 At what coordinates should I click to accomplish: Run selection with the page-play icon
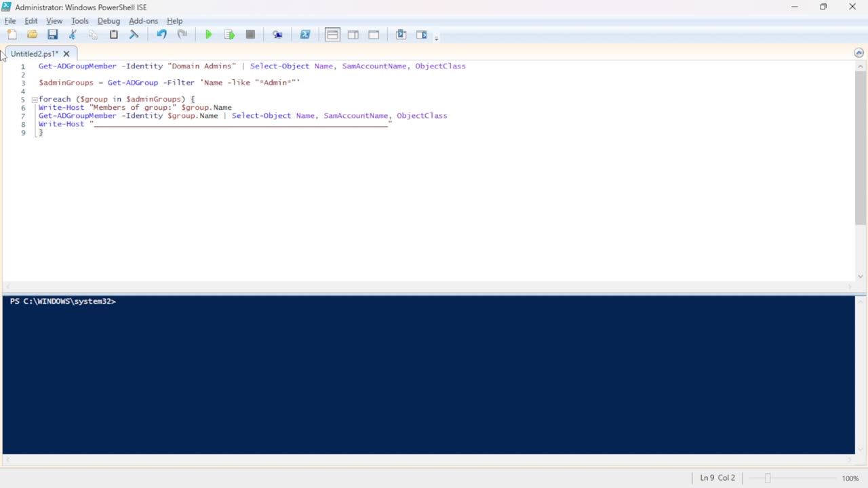point(229,35)
